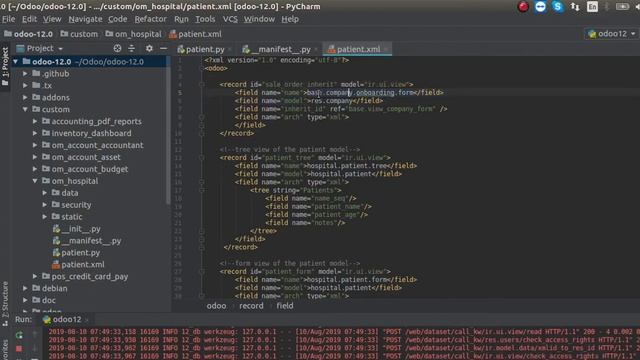
Task: Open the Navigate menu
Action: 85,19
